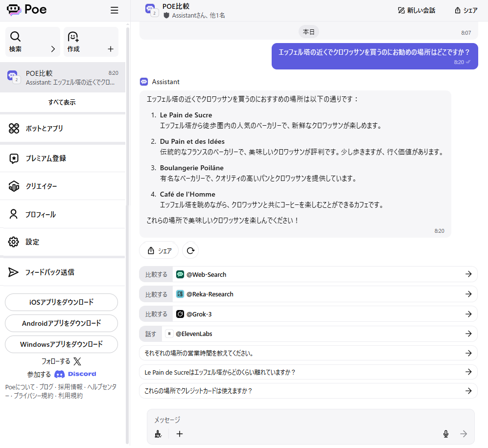Image resolution: width=488 pixels, height=448 pixels.
Task: Click the create bot icon
Action: coord(73,37)
